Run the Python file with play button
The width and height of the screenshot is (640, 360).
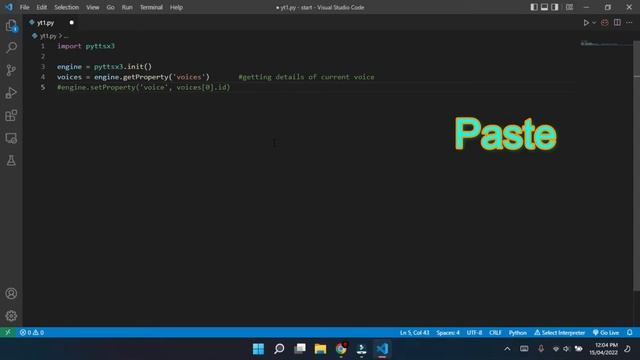(x=586, y=23)
